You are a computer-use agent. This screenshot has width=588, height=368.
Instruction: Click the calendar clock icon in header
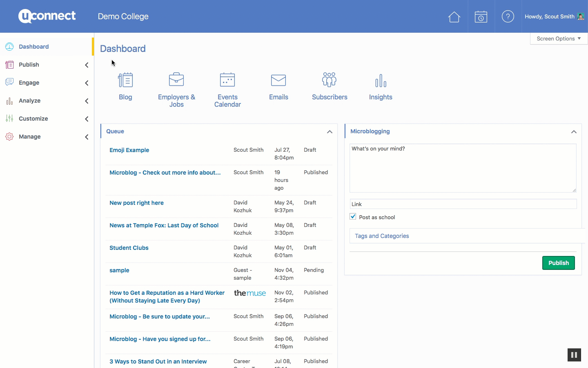point(481,17)
